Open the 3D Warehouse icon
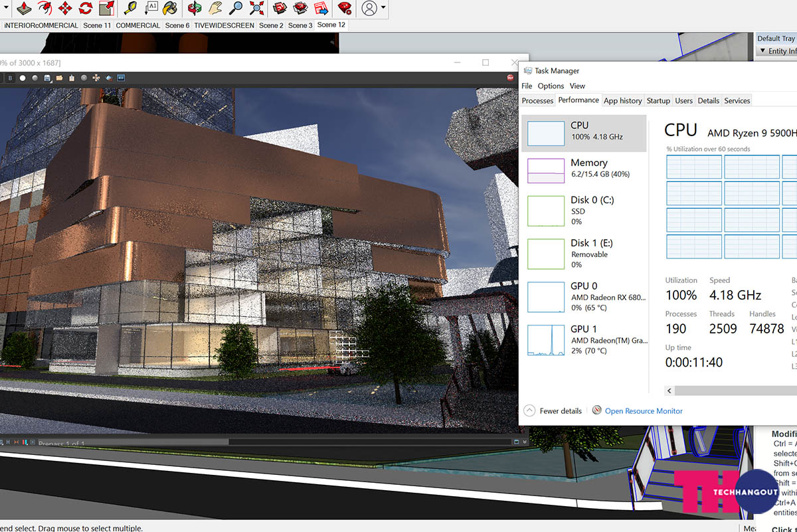This screenshot has height=532, width=797. pos(280,9)
